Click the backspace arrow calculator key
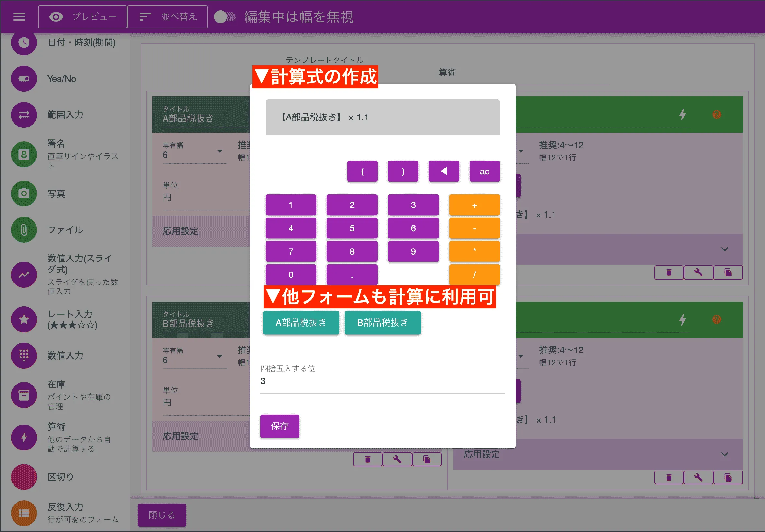Image resolution: width=765 pixels, height=532 pixels. 443,171
